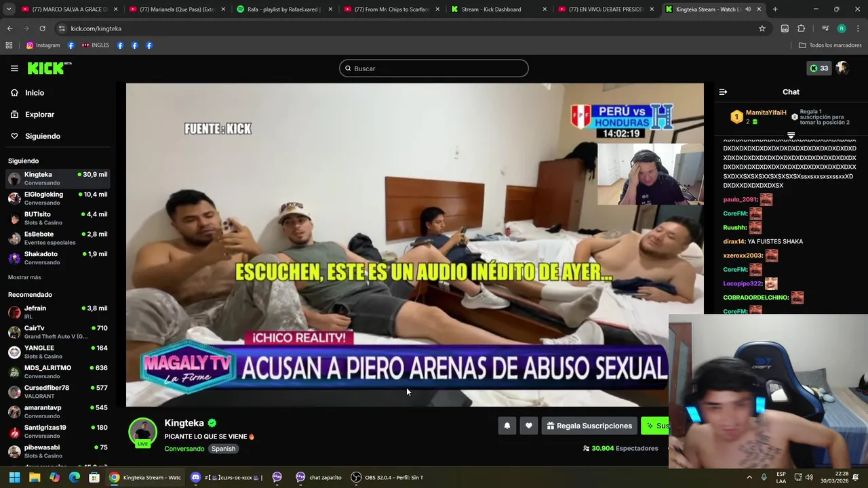Open the Shakadoto followed channel
868x488 pixels.
57,258
